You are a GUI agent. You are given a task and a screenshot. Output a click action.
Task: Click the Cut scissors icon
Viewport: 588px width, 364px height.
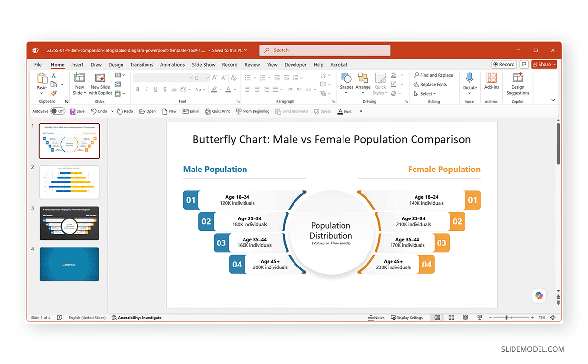click(x=53, y=75)
